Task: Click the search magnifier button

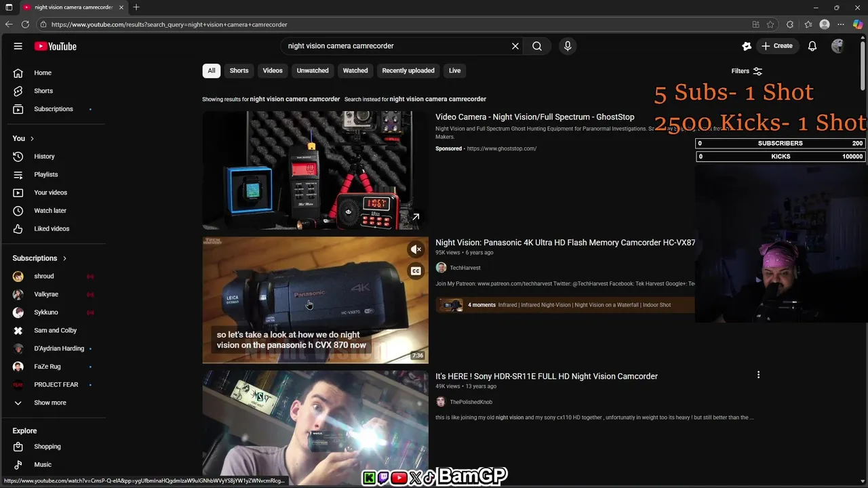Action: click(537, 46)
